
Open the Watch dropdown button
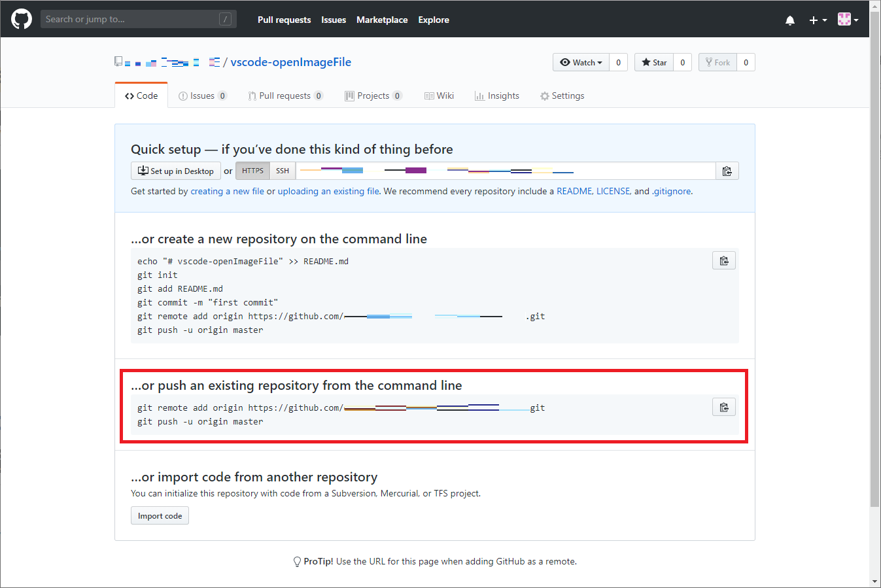581,62
